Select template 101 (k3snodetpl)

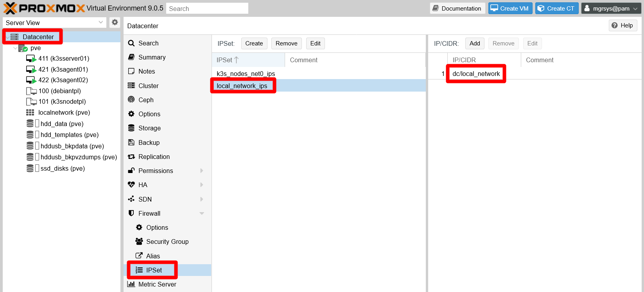pyautogui.click(x=62, y=101)
